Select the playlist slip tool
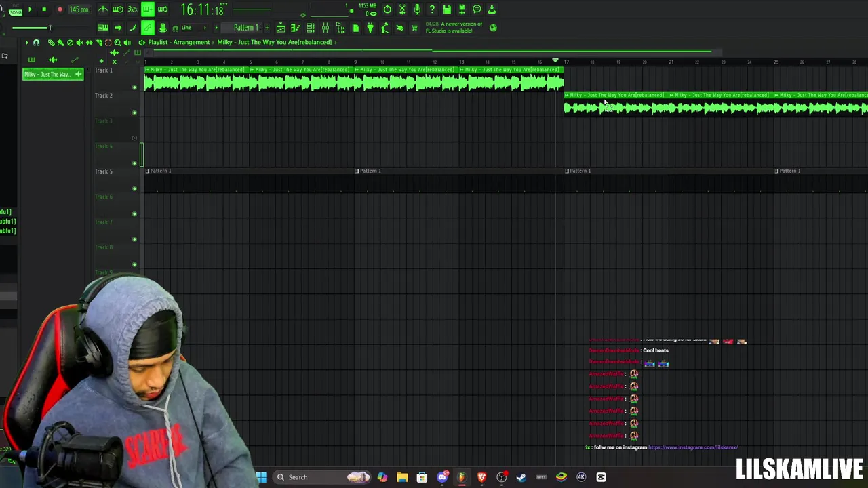 89,42
